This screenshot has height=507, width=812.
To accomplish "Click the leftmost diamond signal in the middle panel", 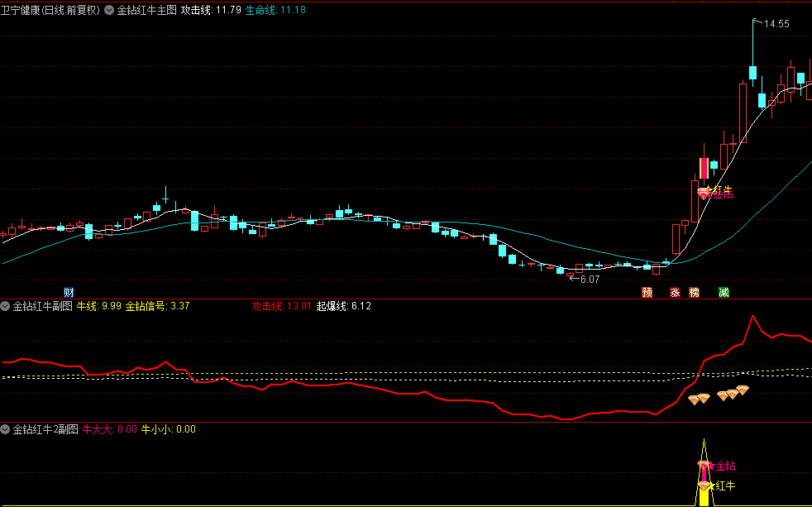I will click(694, 399).
